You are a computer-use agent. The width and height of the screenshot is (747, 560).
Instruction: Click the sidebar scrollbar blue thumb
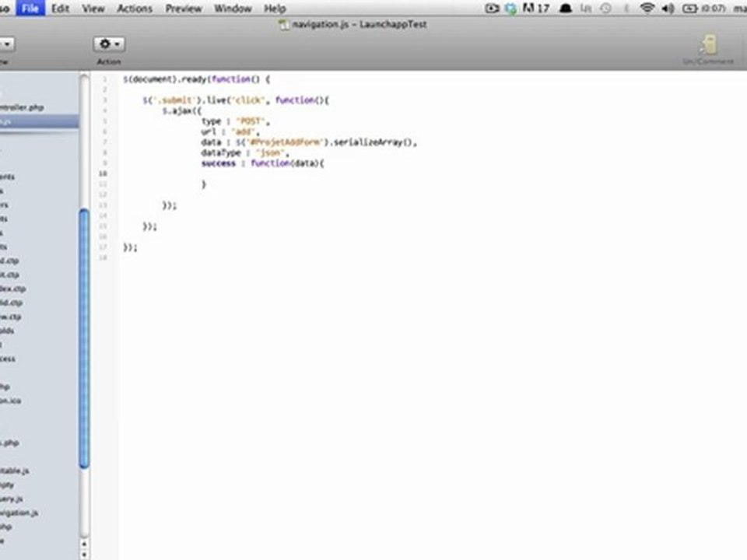pos(84,338)
